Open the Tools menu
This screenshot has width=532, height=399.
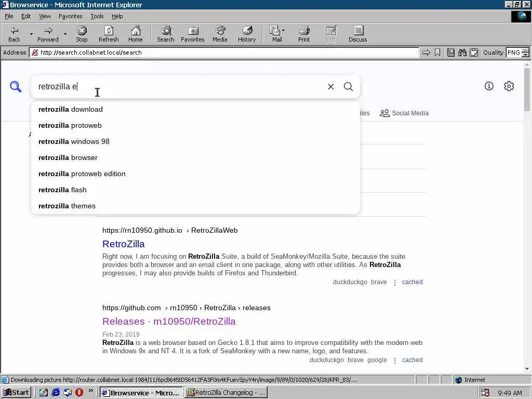pos(97,16)
